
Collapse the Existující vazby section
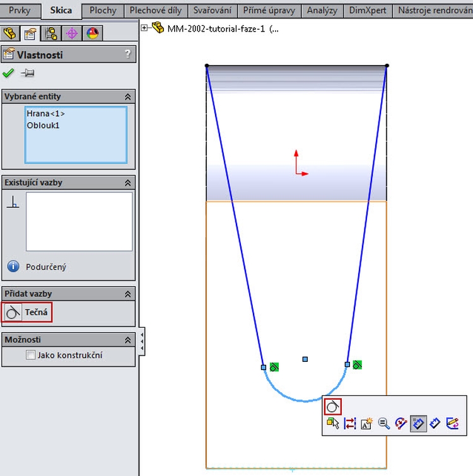click(128, 183)
